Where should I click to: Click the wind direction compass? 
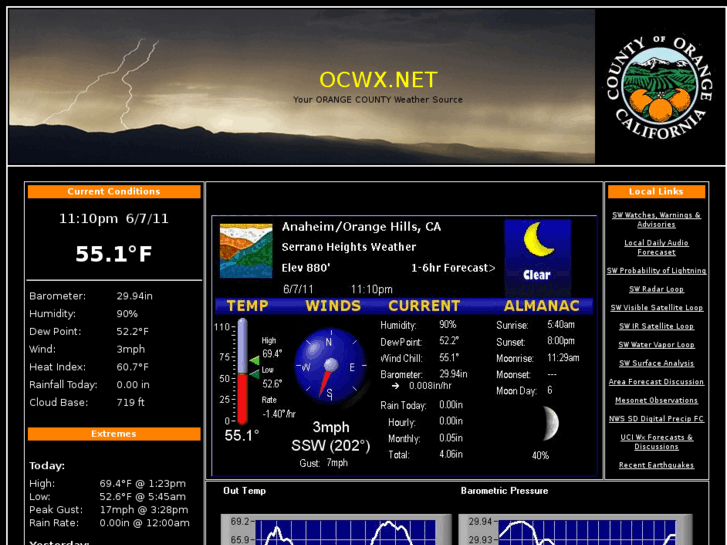tap(331, 365)
